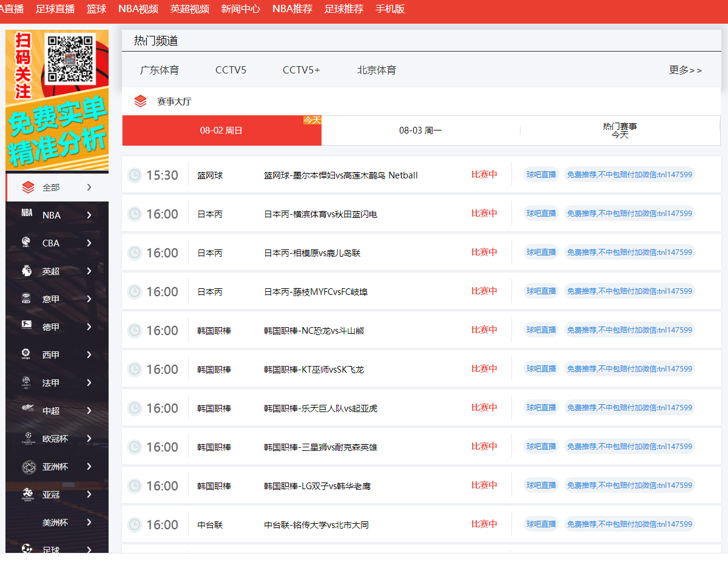Click the CBA league logo icon
This screenshot has width=728, height=562.
[27, 243]
